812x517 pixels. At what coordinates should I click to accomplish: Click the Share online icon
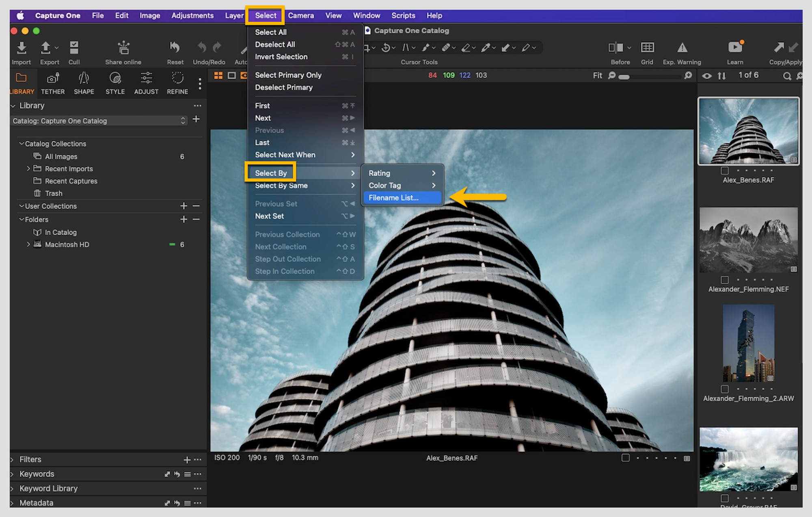coord(123,48)
